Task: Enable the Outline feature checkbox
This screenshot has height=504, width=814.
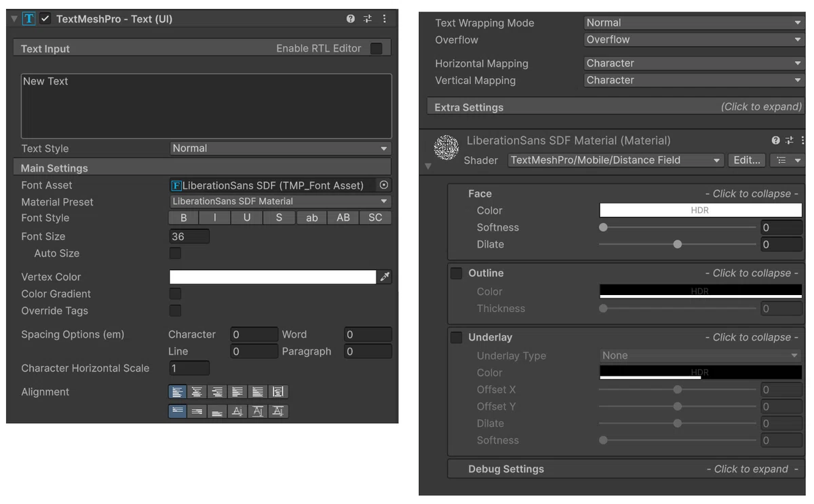Action: point(457,273)
